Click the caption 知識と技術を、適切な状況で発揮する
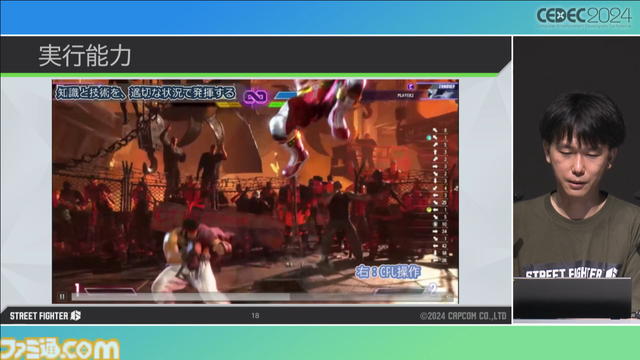This screenshot has width=640, height=360. click(x=146, y=93)
